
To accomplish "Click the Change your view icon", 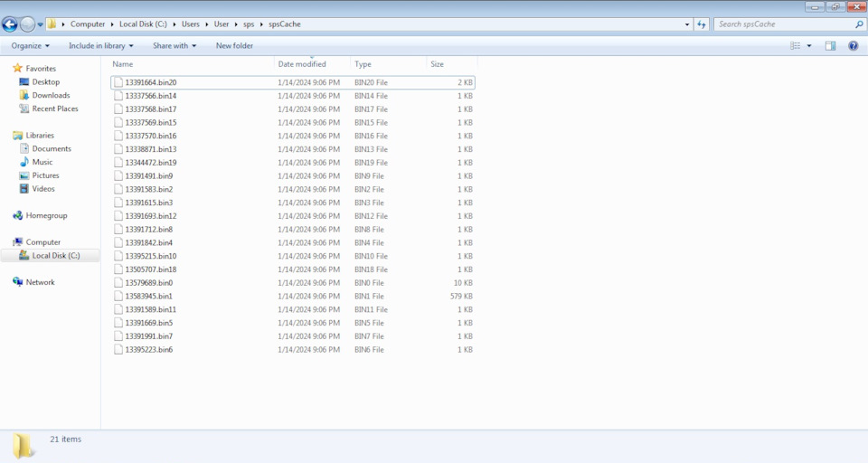I will pyautogui.click(x=795, y=45).
